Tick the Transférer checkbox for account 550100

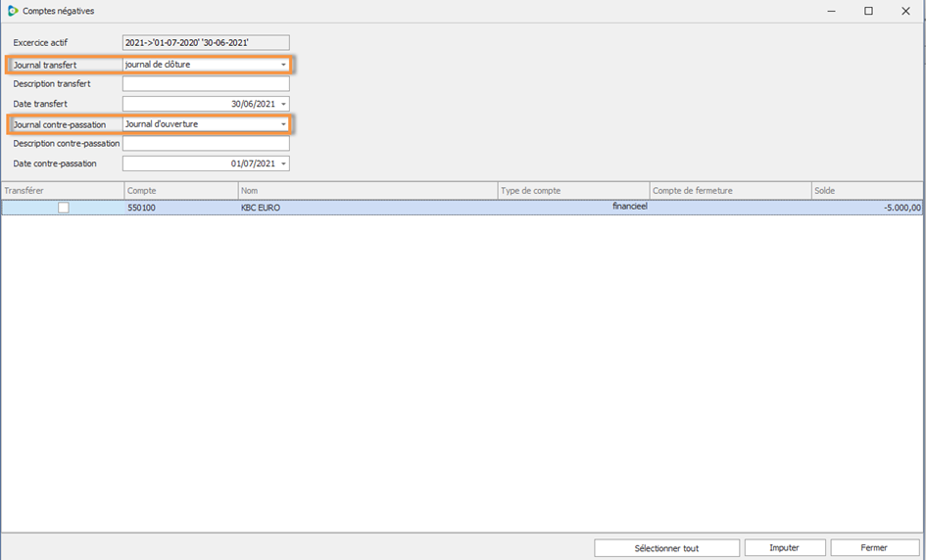coord(63,208)
